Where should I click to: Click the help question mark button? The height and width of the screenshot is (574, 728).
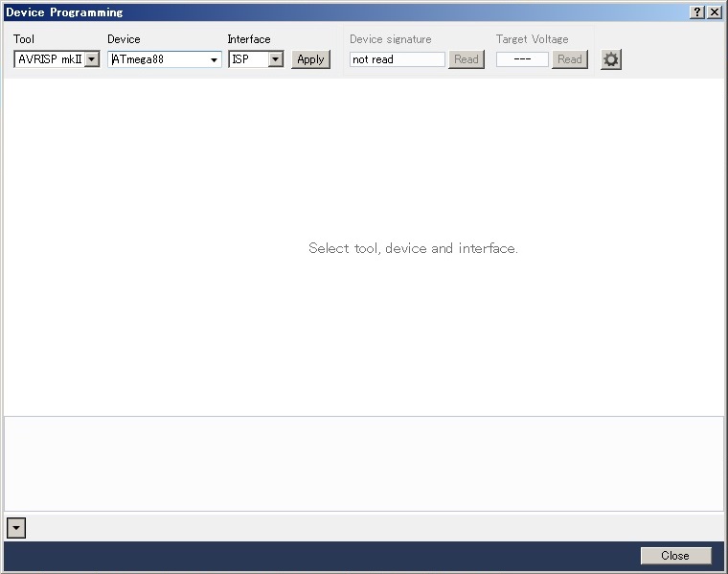point(697,12)
